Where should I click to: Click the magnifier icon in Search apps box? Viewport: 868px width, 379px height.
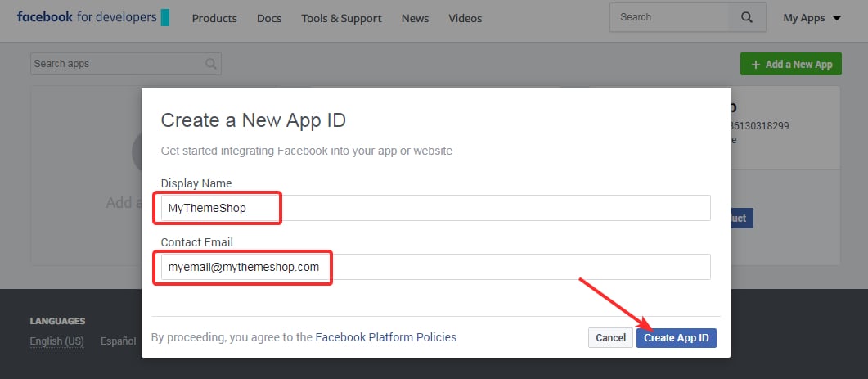click(211, 64)
